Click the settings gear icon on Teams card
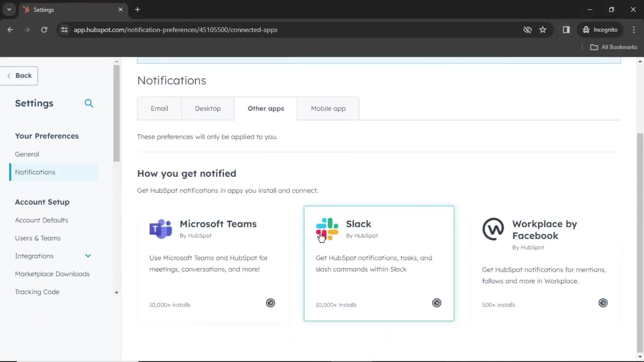This screenshot has width=644, height=362. (270, 303)
